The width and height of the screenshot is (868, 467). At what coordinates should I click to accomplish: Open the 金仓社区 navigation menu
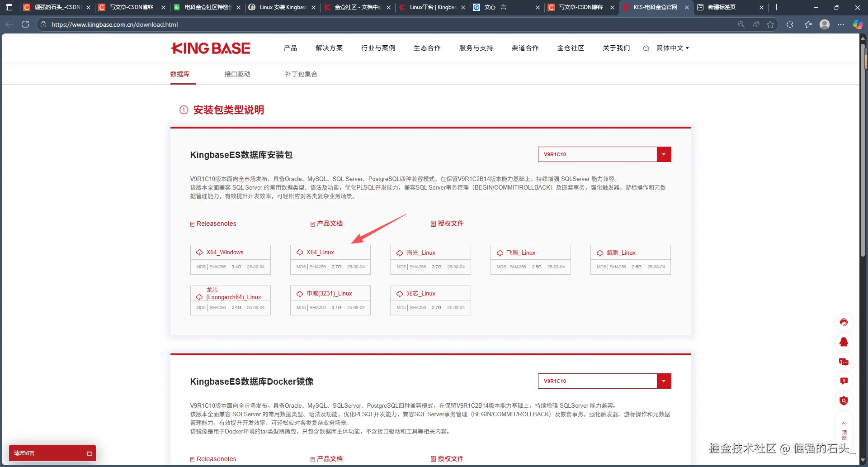click(571, 48)
